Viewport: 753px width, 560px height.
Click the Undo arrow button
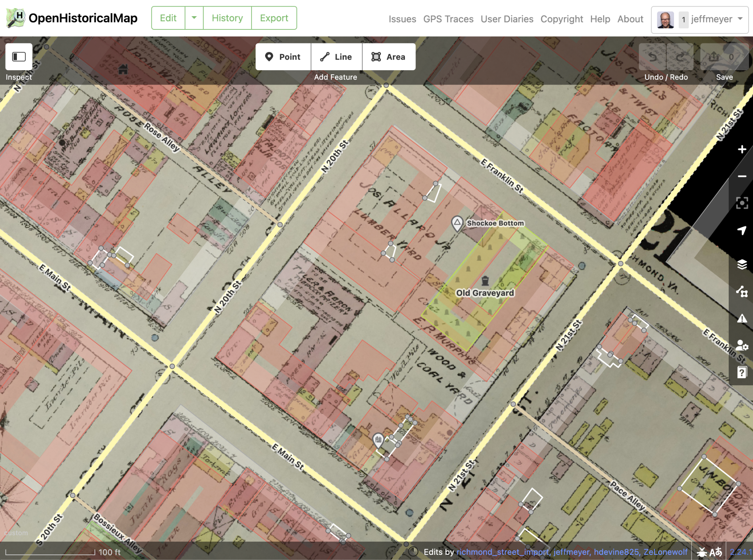tap(652, 57)
